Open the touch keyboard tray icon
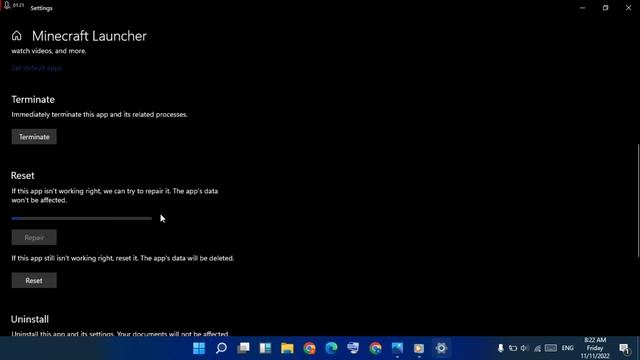640x360 pixels. click(551, 348)
